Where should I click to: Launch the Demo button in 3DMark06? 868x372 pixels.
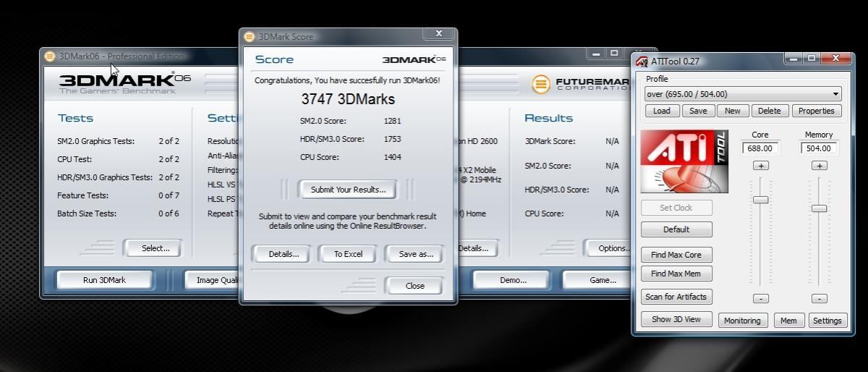pyautogui.click(x=513, y=280)
